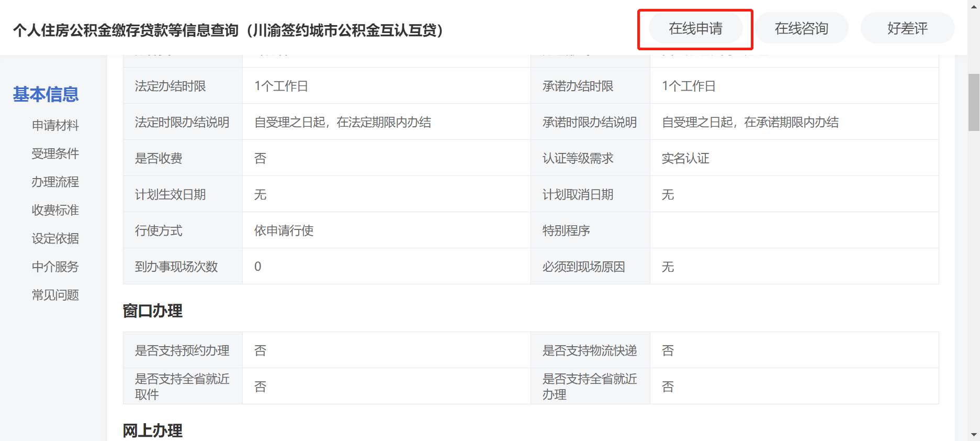Viewport: 980px width, 441px height.
Task: Click the 网上办理 section heading
Action: point(152,431)
